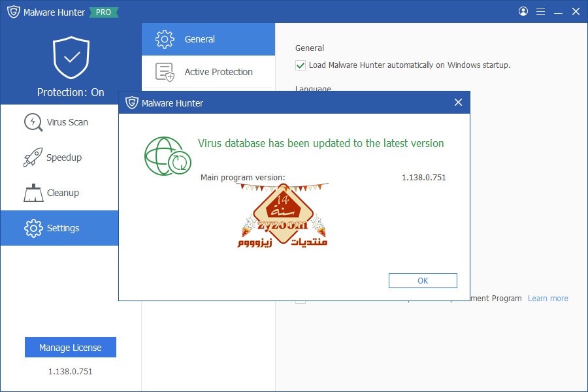
Task: Open the Cleanup section
Action: [59, 193]
